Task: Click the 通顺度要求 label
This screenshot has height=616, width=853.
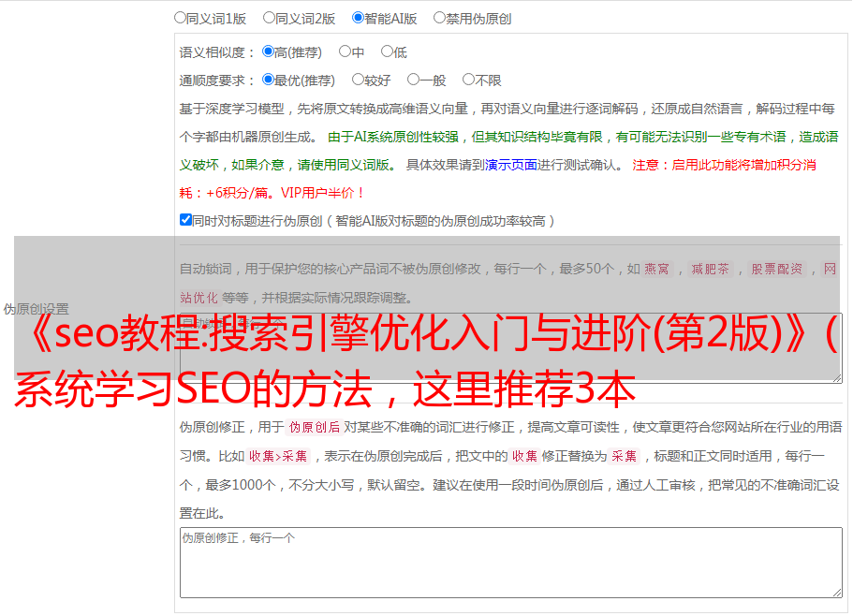Action: [x=217, y=81]
